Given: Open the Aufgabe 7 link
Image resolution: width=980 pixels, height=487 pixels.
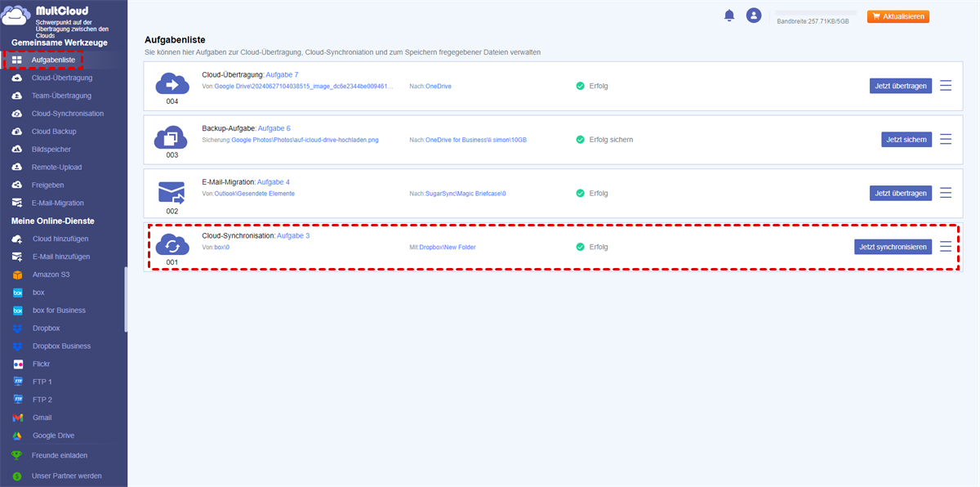Looking at the screenshot, I should pos(282,74).
